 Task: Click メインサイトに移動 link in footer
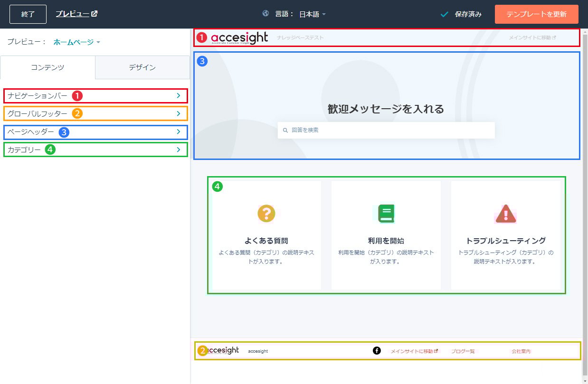[414, 351]
